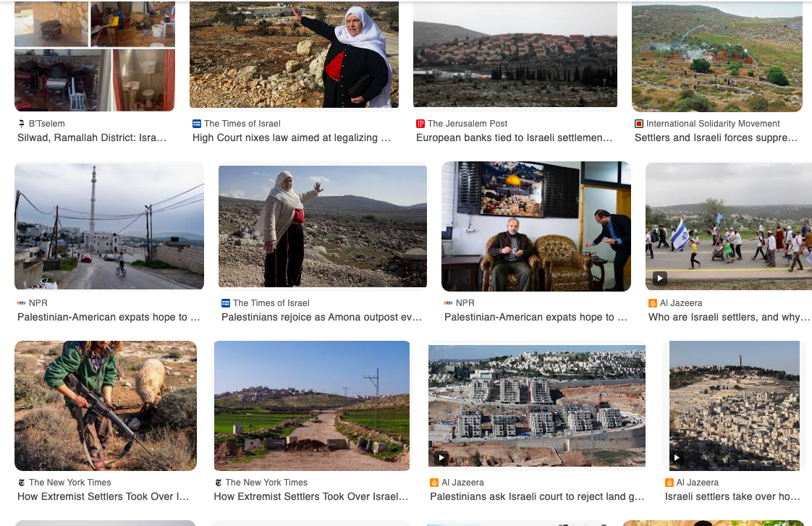Click New York Times favicon under rifle photo

click(22, 483)
